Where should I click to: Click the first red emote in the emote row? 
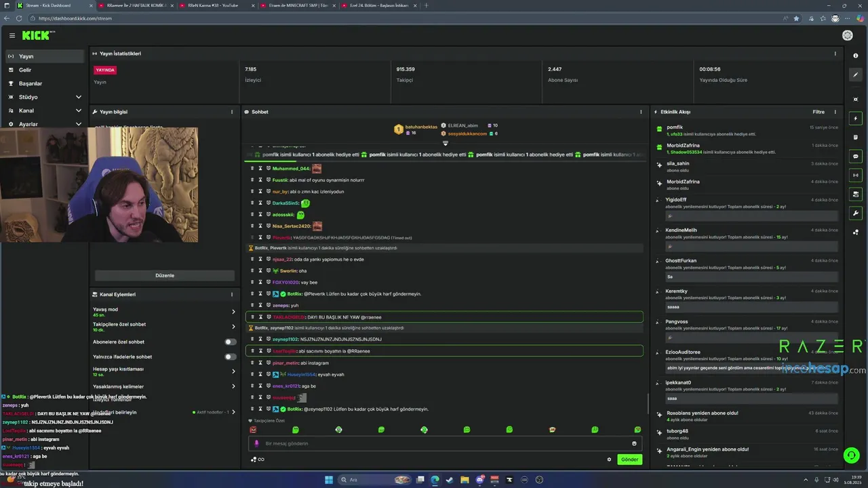pos(253,430)
